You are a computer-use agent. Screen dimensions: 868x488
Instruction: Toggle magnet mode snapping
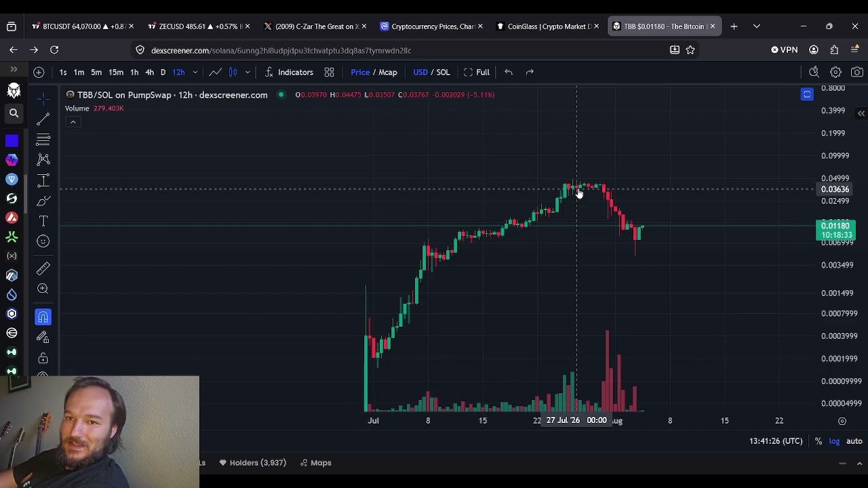43,317
